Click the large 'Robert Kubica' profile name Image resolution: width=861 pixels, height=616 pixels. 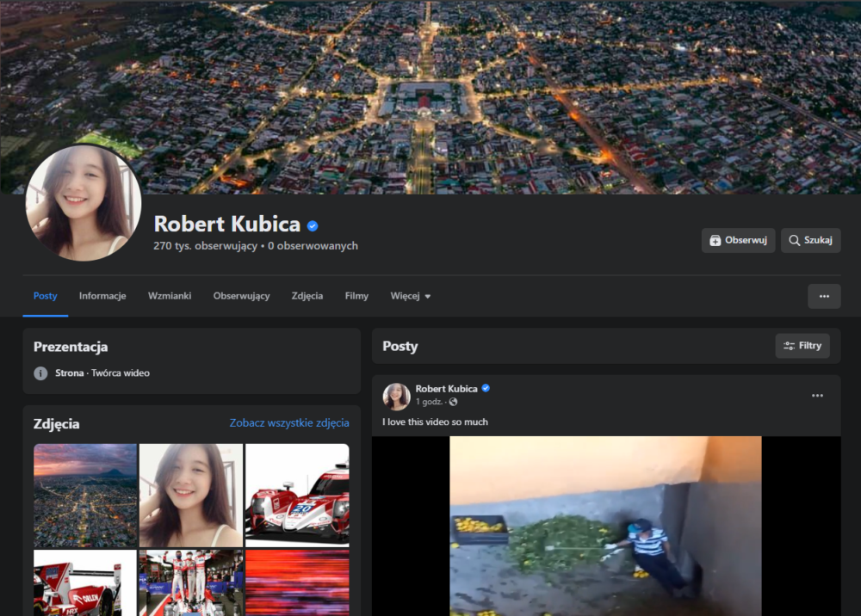226,224
